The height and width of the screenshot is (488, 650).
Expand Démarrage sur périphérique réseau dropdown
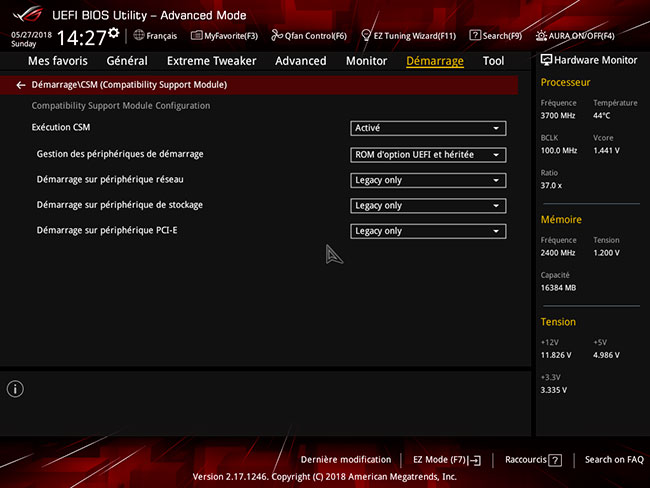428,181
